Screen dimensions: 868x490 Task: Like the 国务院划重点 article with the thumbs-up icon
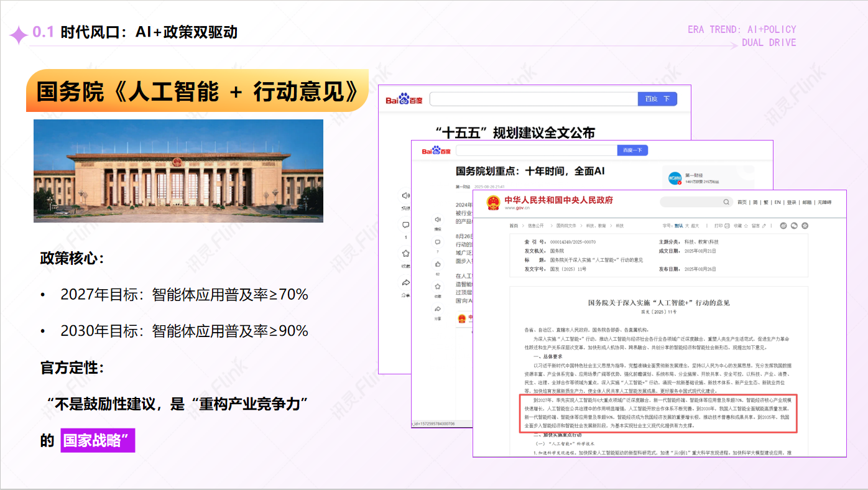pyautogui.click(x=438, y=264)
